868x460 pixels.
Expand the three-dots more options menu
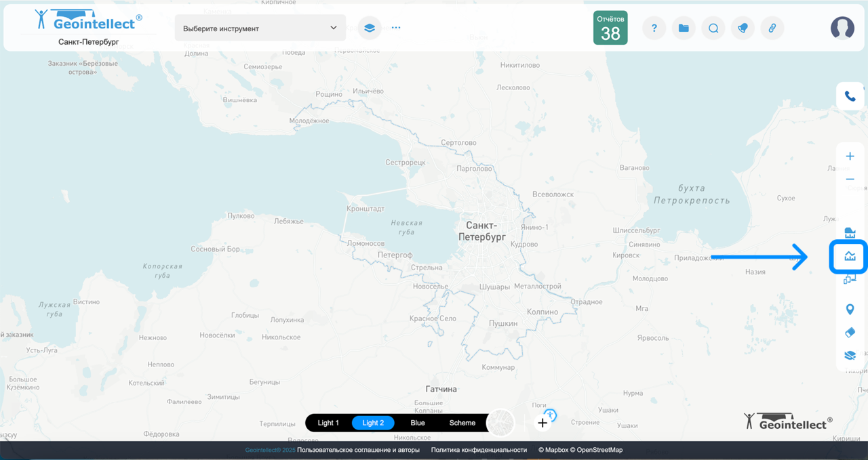396,28
